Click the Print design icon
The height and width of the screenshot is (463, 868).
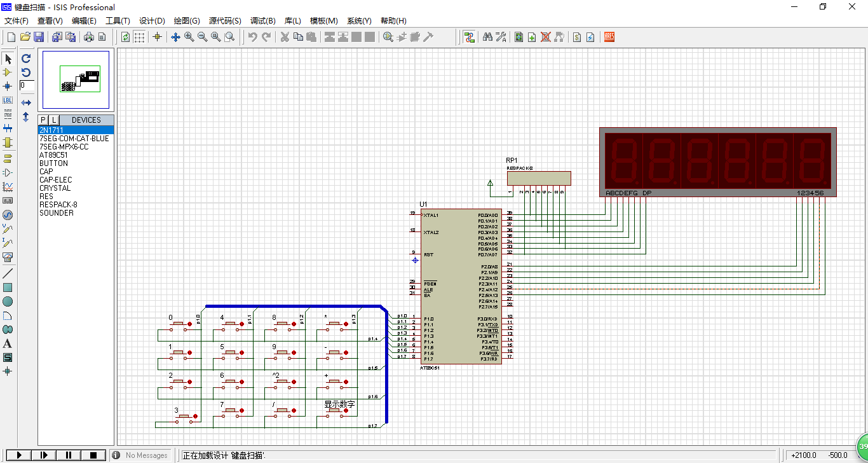pos(89,37)
